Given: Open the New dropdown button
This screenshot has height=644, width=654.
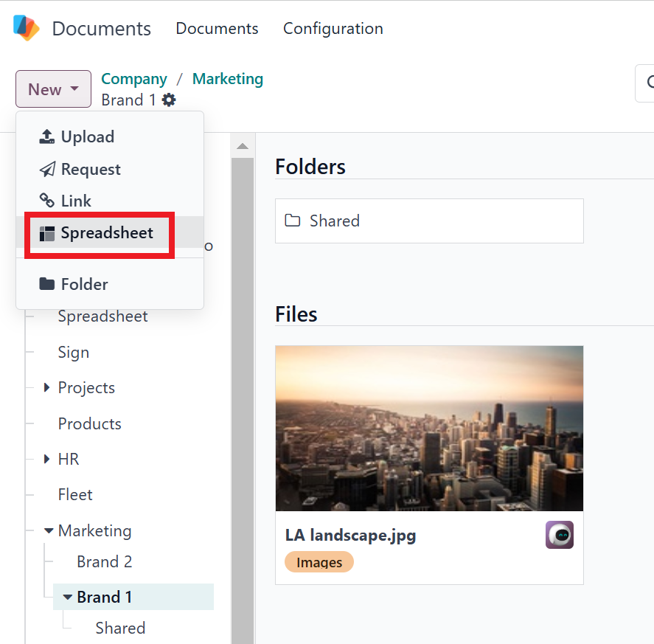Looking at the screenshot, I should pyautogui.click(x=53, y=89).
